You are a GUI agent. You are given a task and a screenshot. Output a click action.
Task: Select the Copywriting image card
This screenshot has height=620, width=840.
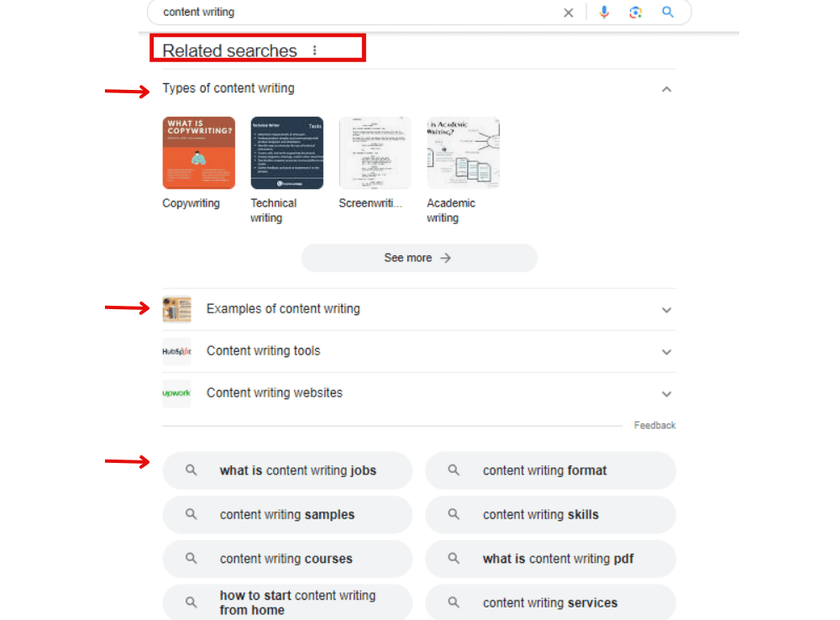(x=198, y=153)
